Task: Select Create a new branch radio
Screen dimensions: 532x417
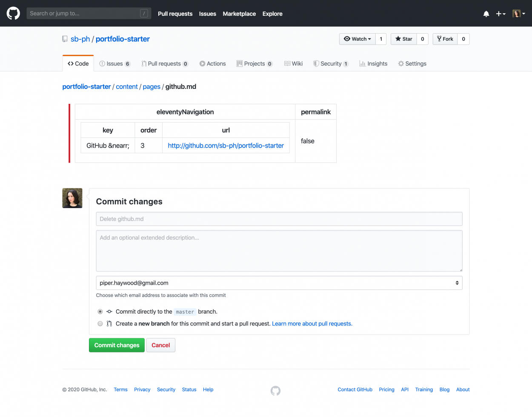Action: (x=100, y=323)
